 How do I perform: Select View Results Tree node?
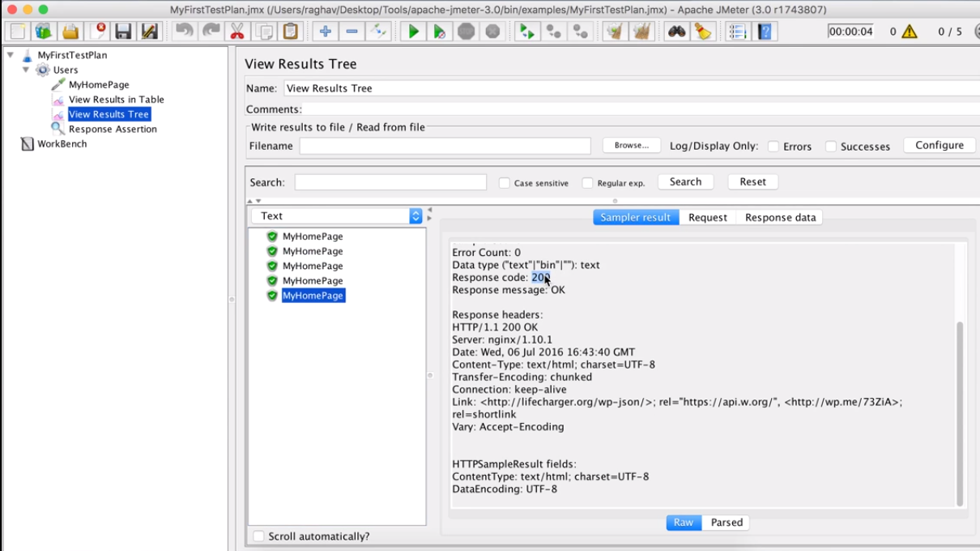109,114
